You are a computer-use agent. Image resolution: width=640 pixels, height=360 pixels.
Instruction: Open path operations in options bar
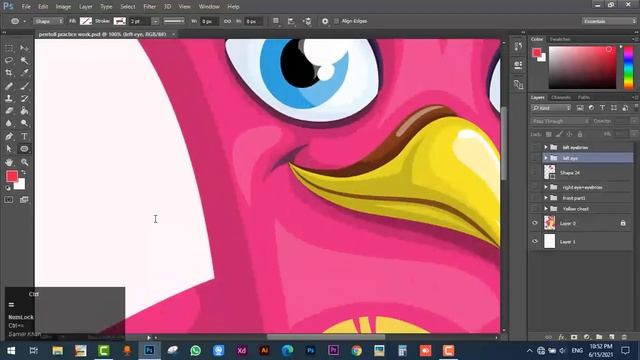coord(276,21)
